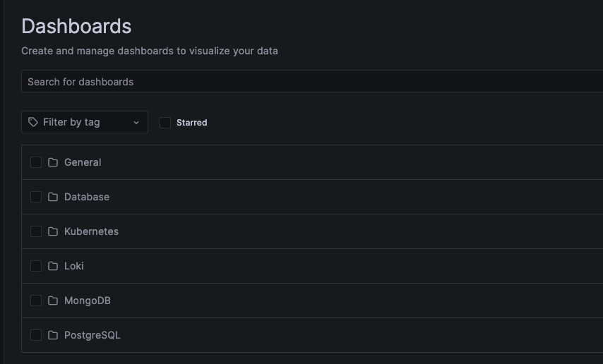The image size is (603, 364).
Task: Click the General folder icon
Action: 53,162
